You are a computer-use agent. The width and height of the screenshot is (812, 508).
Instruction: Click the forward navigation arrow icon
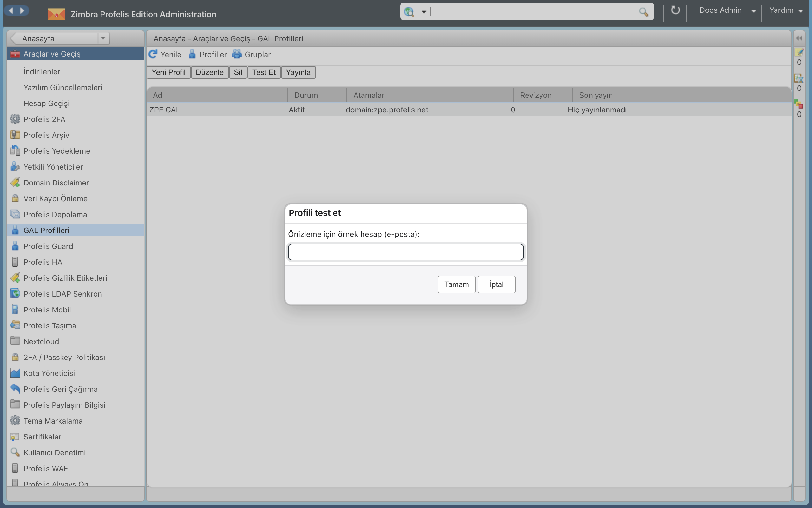click(x=22, y=10)
